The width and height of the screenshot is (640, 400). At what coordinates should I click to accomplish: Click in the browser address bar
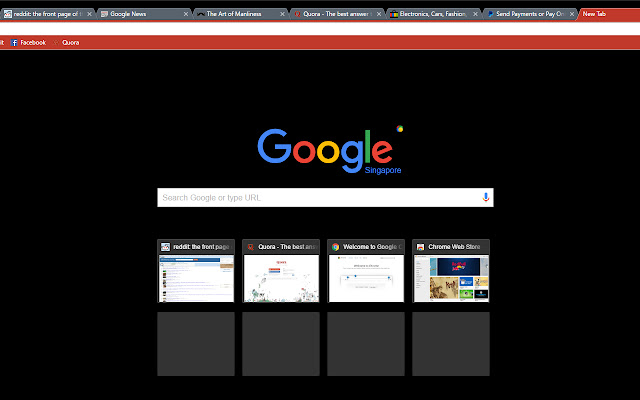pos(320,29)
